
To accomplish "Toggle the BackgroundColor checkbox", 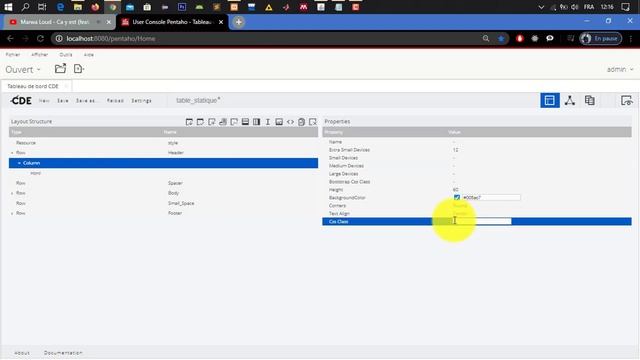I will [457, 198].
